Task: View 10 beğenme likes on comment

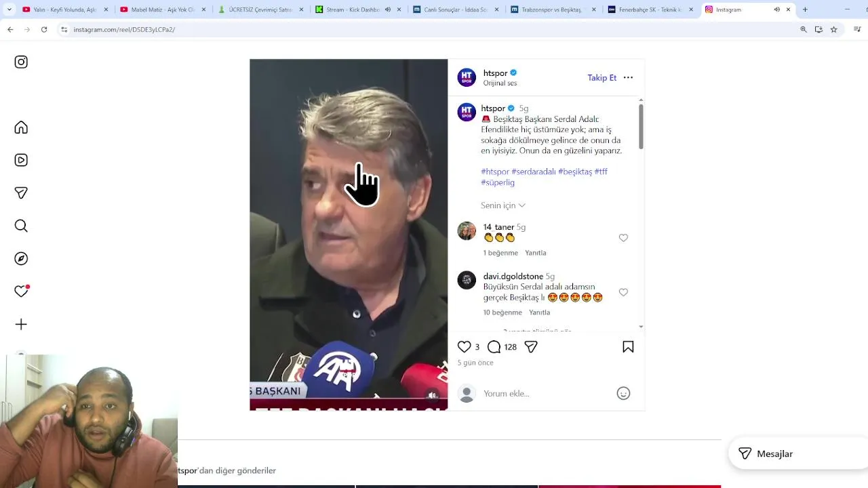Action: (502, 312)
